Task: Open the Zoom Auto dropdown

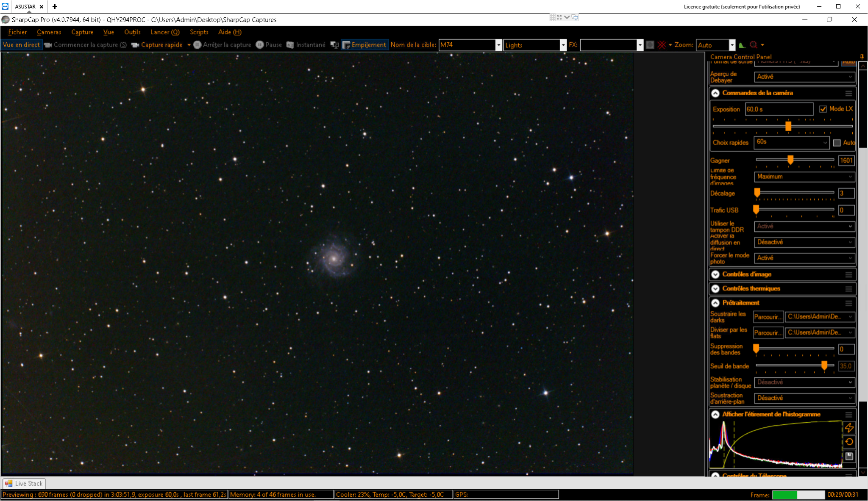Action: [732, 45]
